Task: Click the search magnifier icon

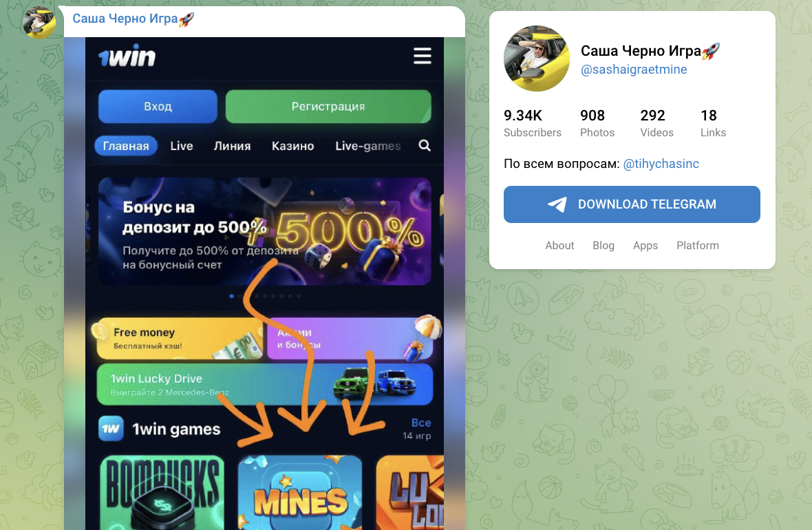Action: [425, 146]
